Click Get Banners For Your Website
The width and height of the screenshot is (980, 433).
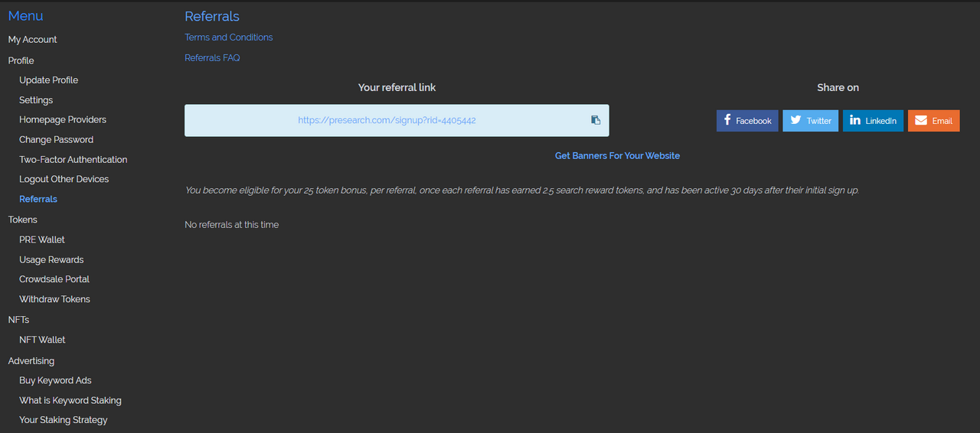(x=617, y=156)
